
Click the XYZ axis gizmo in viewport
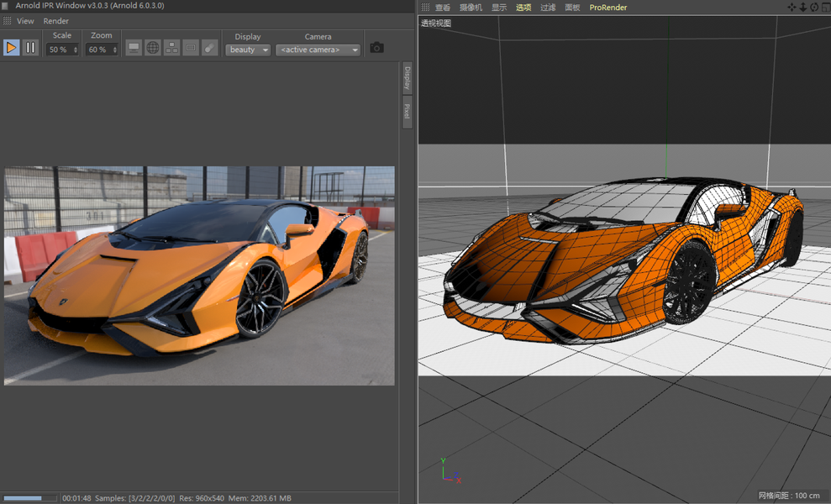pyautogui.click(x=450, y=470)
